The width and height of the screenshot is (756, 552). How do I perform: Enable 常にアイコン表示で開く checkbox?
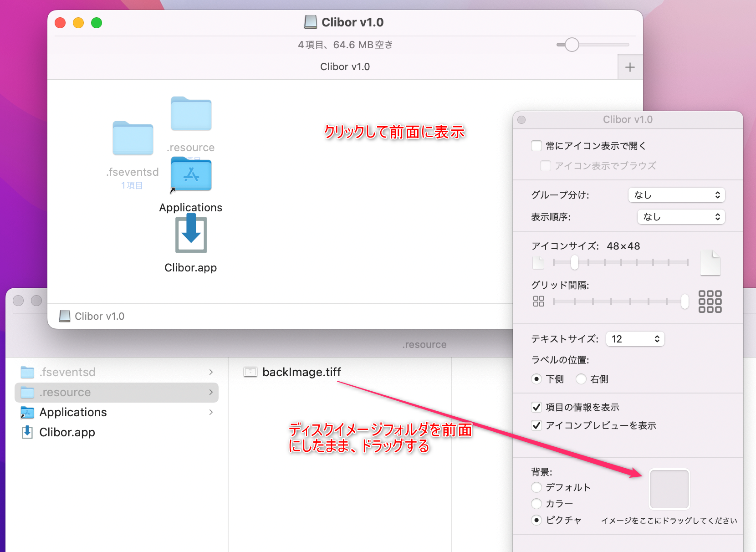(x=536, y=146)
